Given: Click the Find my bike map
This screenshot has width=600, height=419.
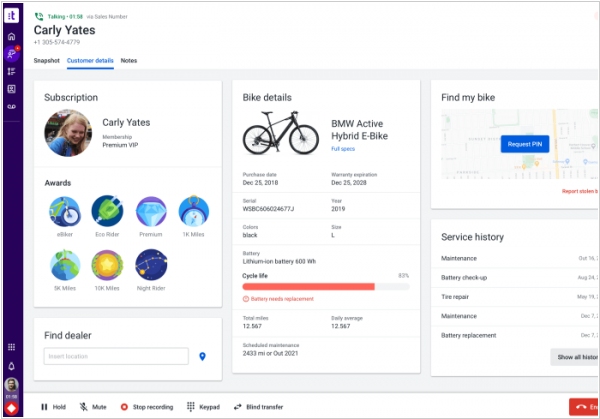Looking at the screenshot, I should tap(519, 144).
